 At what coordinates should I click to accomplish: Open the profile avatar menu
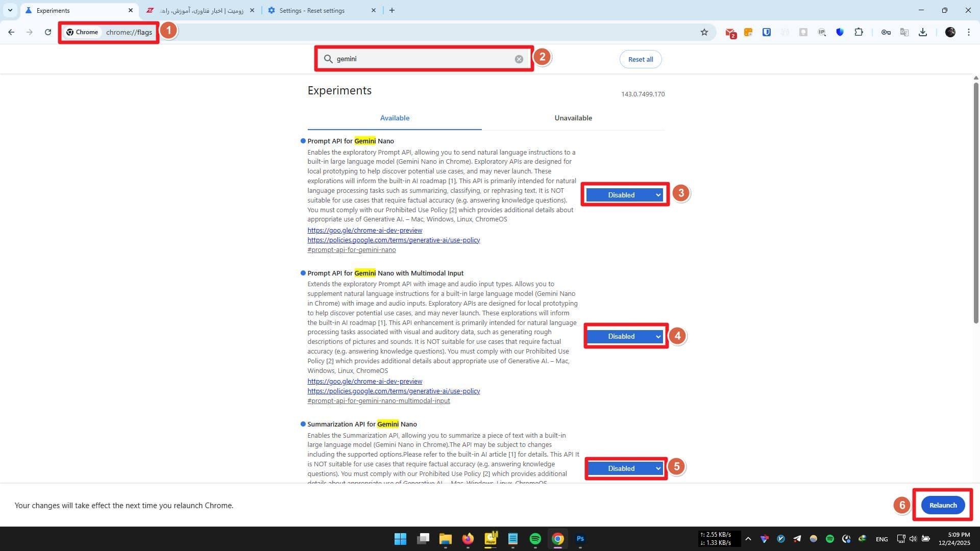click(x=950, y=32)
